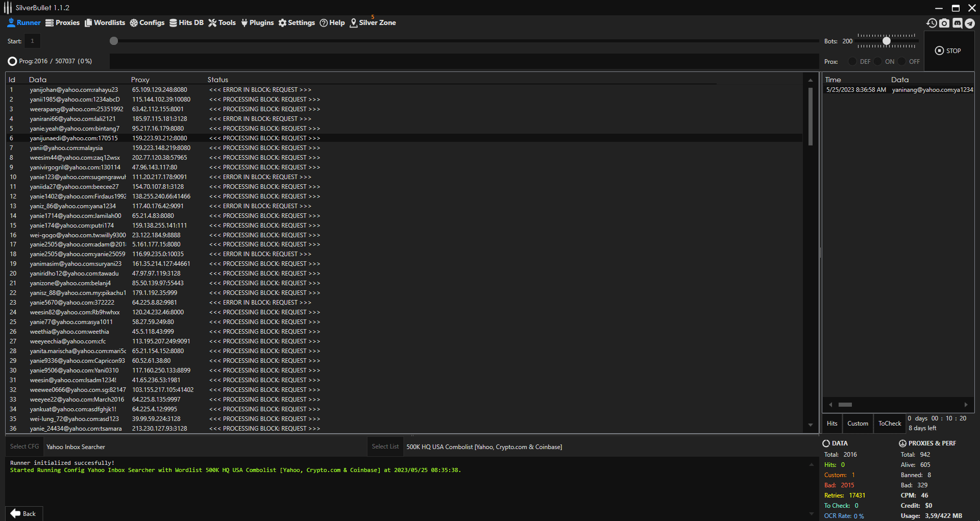Image resolution: width=980 pixels, height=521 pixels.
Task: Switch to the Custom tab
Action: click(857, 424)
